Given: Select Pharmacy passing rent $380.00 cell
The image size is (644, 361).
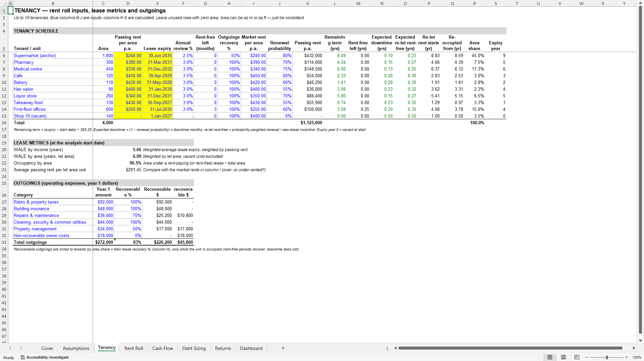Looking at the screenshot, I should [128, 62].
